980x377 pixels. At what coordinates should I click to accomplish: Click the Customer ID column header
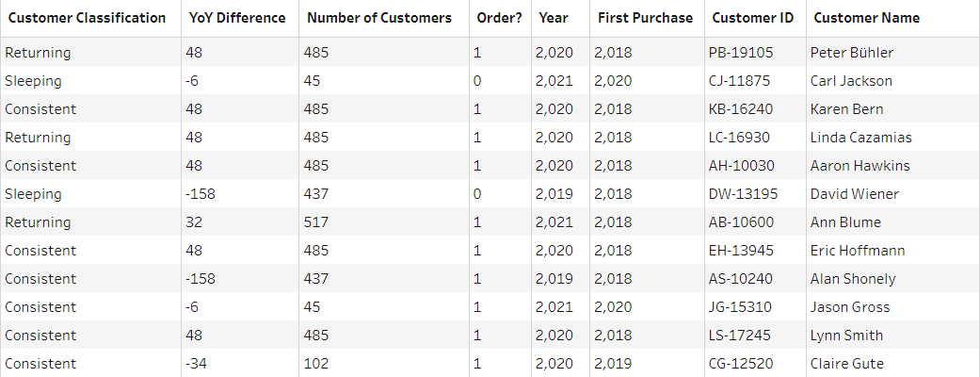(x=753, y=18)
